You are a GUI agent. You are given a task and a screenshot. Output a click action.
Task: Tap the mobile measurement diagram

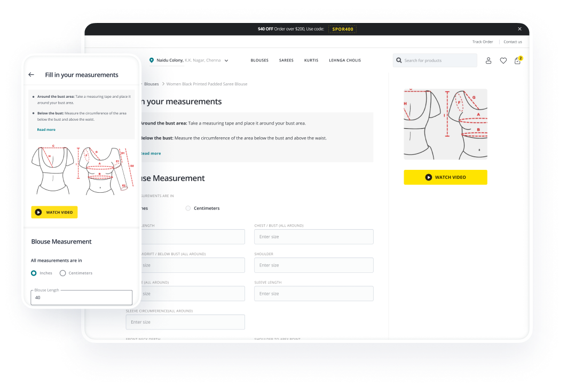point(82,171)
